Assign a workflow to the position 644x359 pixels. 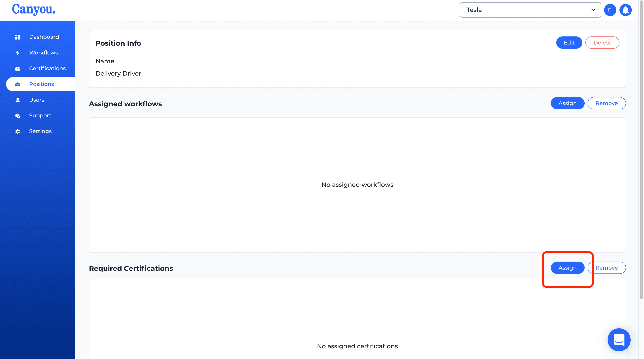click(568, 103)
